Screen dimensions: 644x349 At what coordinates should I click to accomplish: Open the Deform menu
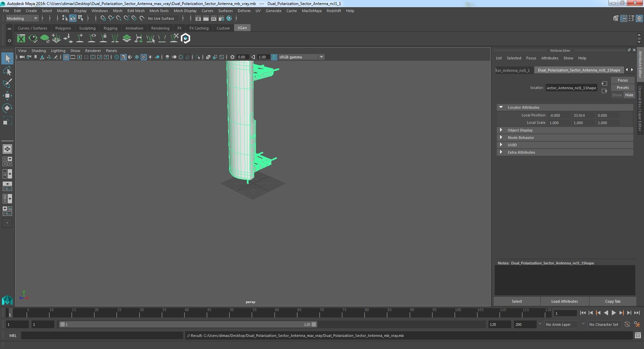[244, 11]
